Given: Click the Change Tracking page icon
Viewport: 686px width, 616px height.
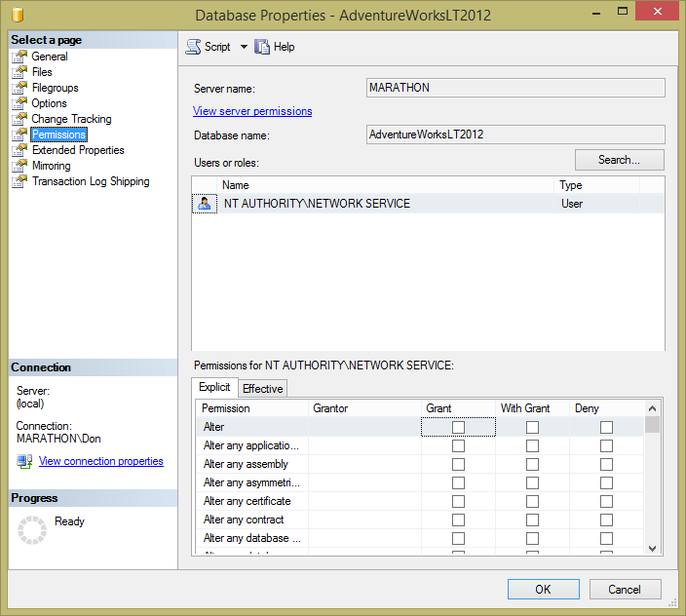Looking at the screenshot, I should pyautogui.click(x=19, y=119).
